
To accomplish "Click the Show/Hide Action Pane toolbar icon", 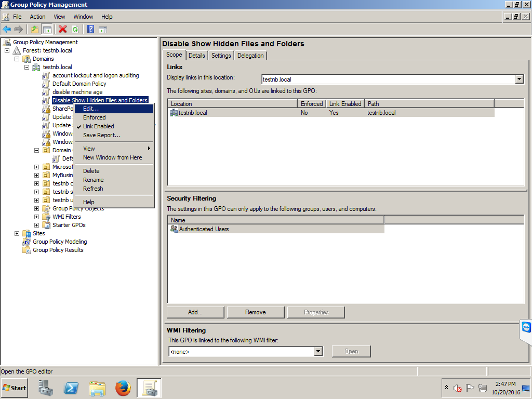I will 102,29.
